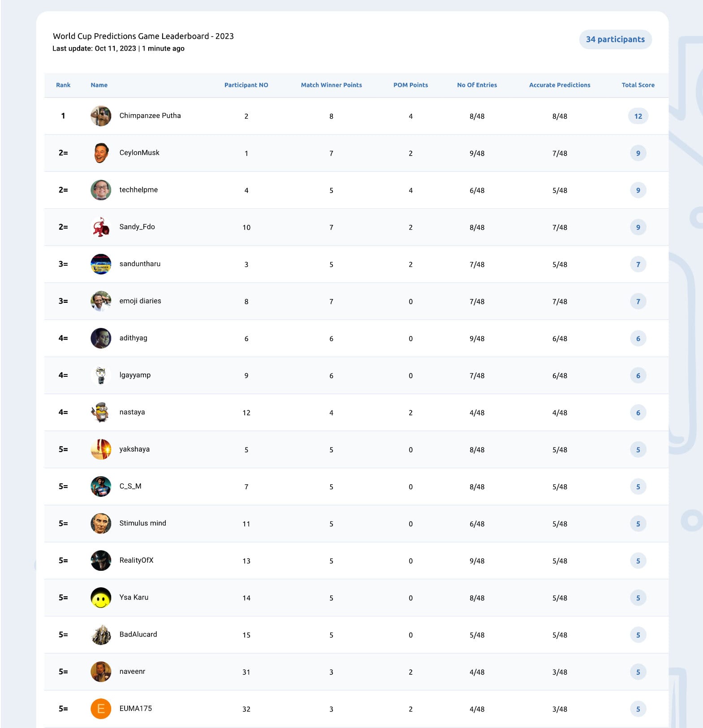Click sanduntharu's avatar thumbnail

tap(101, 264)
